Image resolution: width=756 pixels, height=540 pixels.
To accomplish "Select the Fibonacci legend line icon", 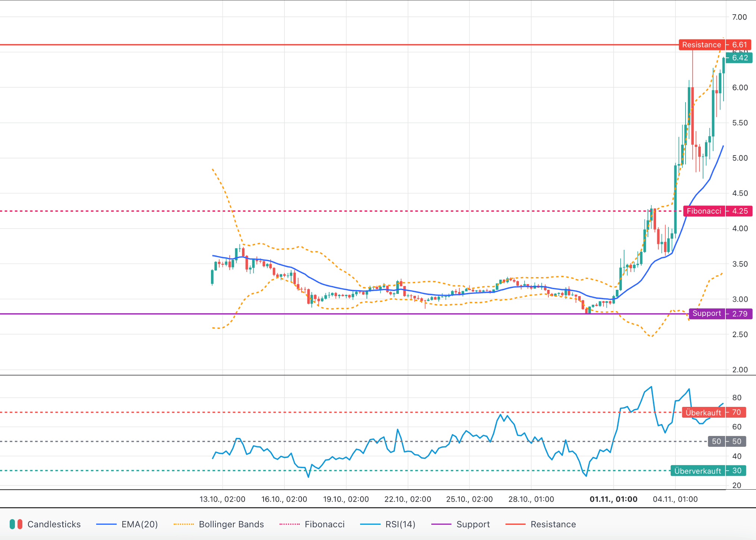I will click(x=290, y=524).
